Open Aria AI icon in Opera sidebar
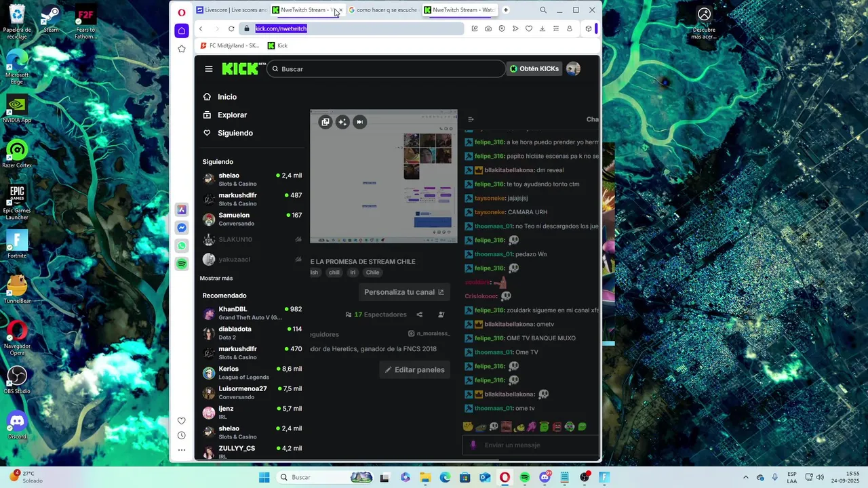 coord(182,209)
